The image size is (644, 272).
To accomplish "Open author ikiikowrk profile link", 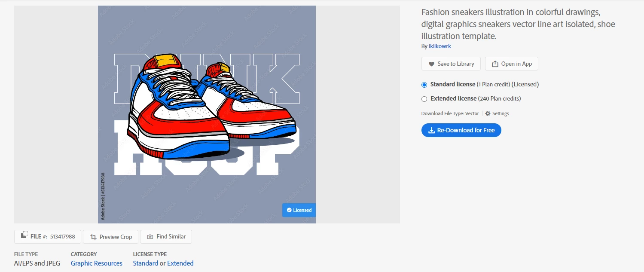I will [440, 46].
